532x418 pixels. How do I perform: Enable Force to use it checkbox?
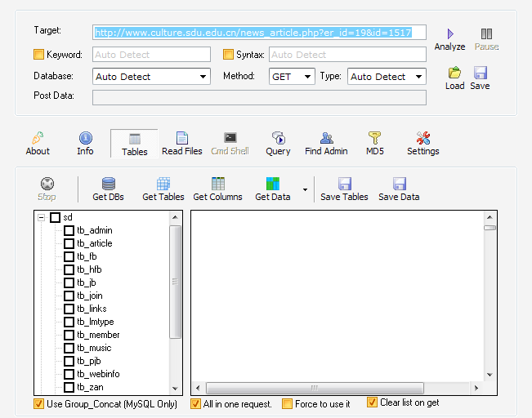[x=287, y=404]
